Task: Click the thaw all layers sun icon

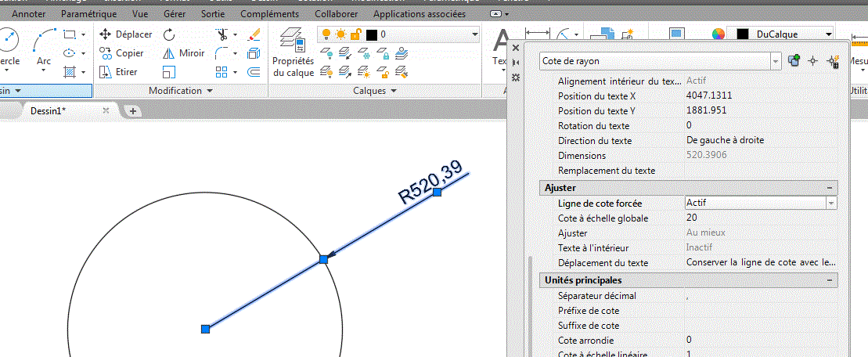Action: tap(364, 72)
